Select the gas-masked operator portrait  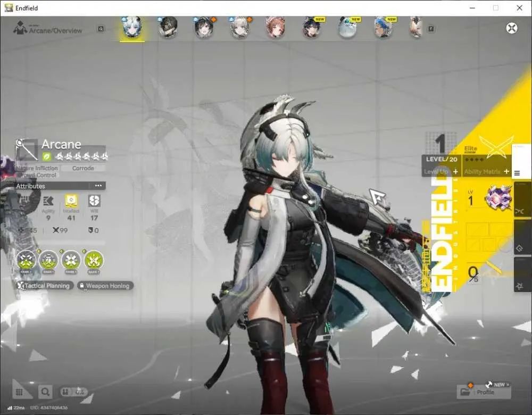click(168, 28)
